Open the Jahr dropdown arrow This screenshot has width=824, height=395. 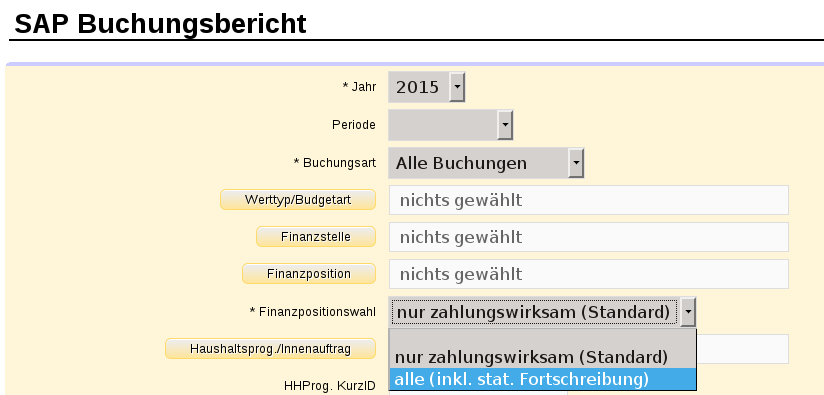click(457, 87)
